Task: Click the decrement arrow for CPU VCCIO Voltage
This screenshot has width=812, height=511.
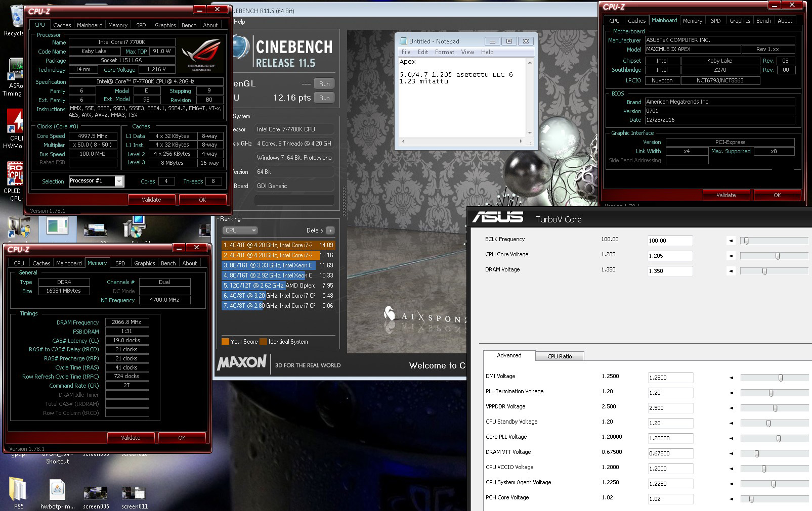Action: 731,469
